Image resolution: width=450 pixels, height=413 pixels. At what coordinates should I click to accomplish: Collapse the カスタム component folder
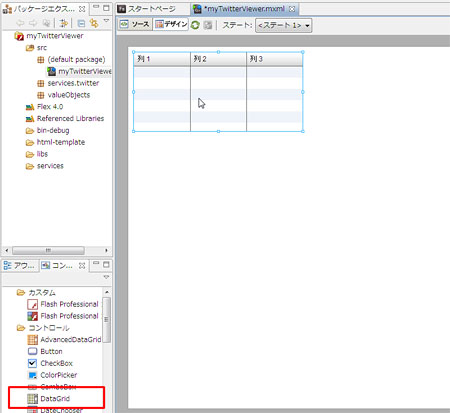pos(36,293)
